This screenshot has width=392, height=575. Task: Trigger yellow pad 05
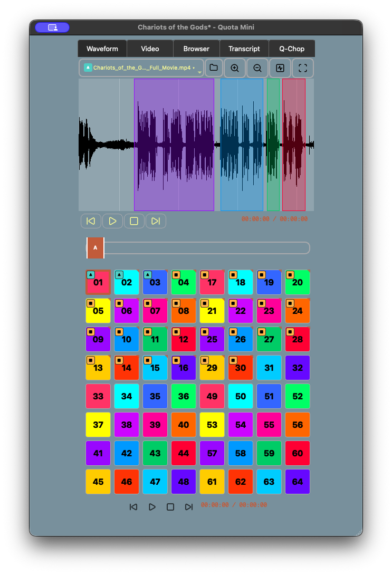click(x=98, y=311)
